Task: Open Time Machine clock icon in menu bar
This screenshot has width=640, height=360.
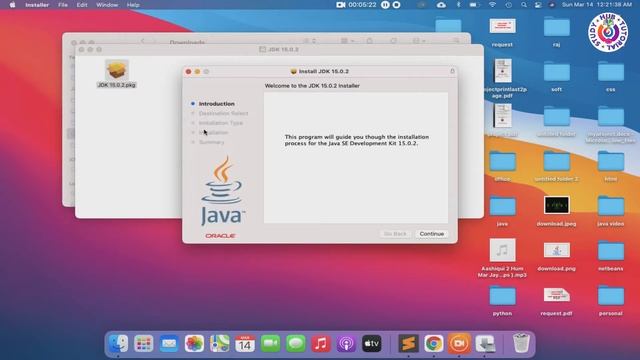Action: tap(509, 5)
